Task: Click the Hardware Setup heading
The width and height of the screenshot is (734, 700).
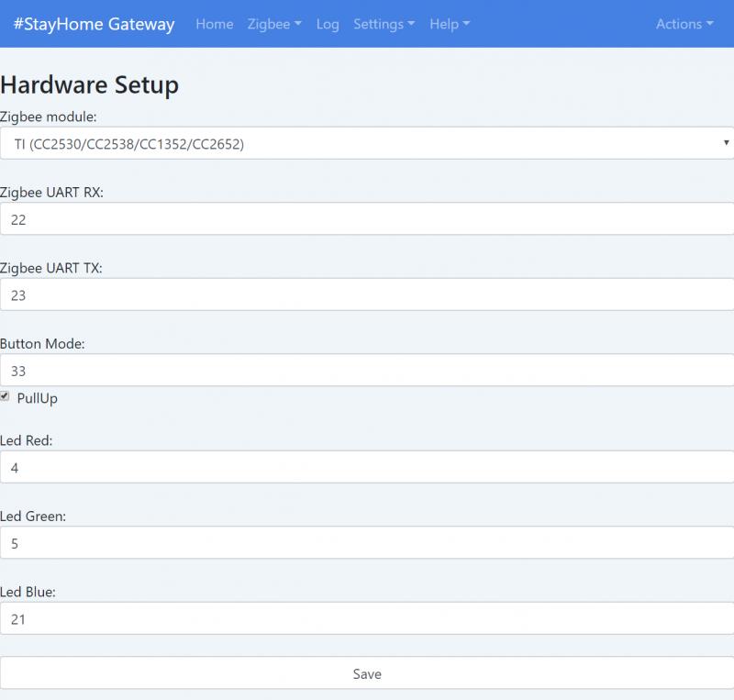Action: [x=89, y=84]
